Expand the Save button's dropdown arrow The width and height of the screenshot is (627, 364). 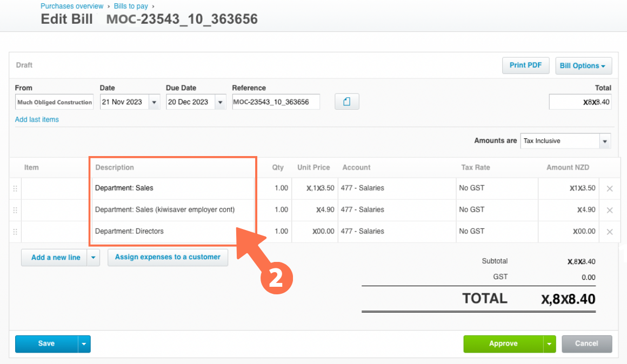(x=84, y=343)
